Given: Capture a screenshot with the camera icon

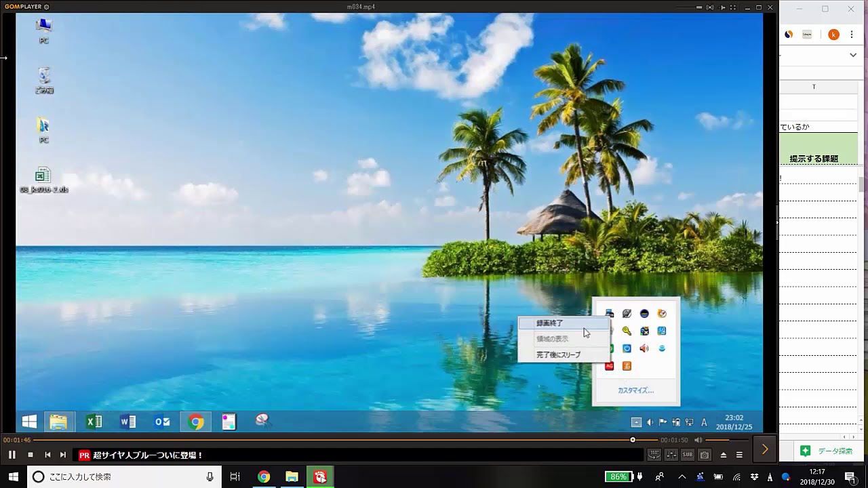Looking at the screenshot, I should coord(705,455).
